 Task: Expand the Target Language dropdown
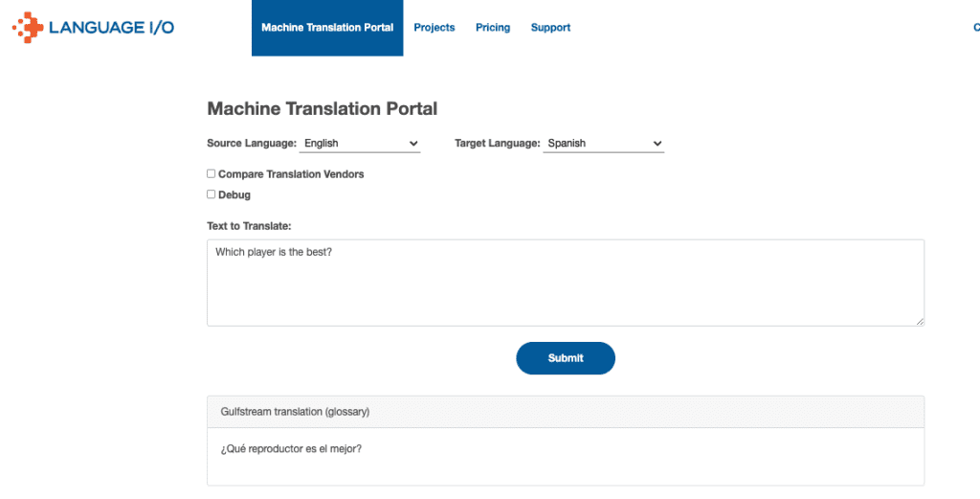[x=603, y=144]
